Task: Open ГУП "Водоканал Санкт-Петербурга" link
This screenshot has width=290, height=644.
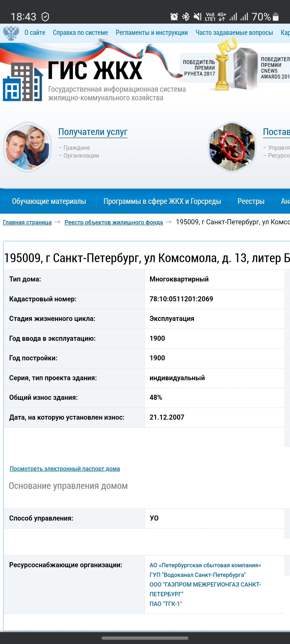Action: (x=198, y=575)
